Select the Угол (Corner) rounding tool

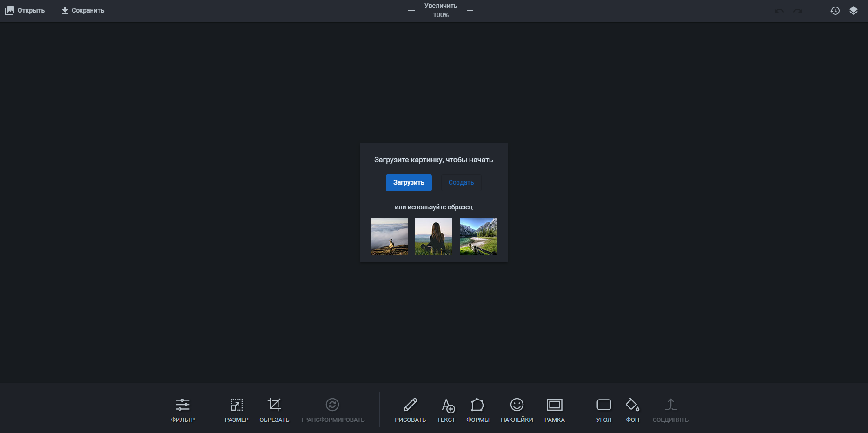click(603, 410)
